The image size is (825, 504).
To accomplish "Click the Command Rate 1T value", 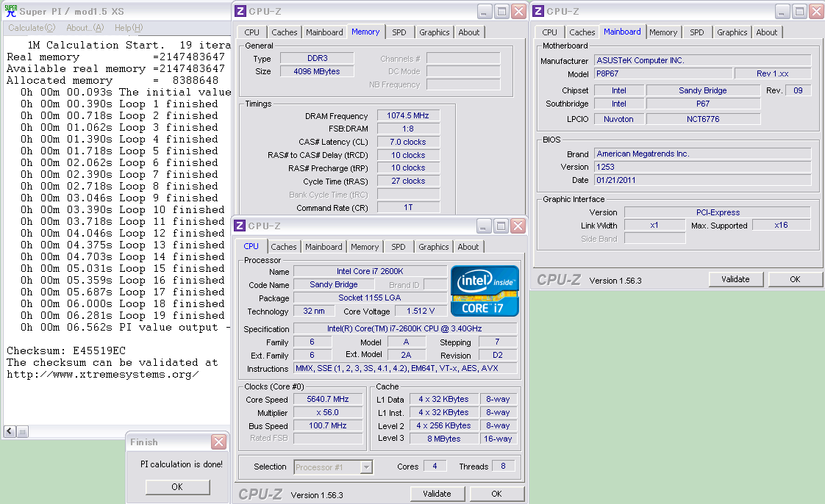I will tap(408, 207).
